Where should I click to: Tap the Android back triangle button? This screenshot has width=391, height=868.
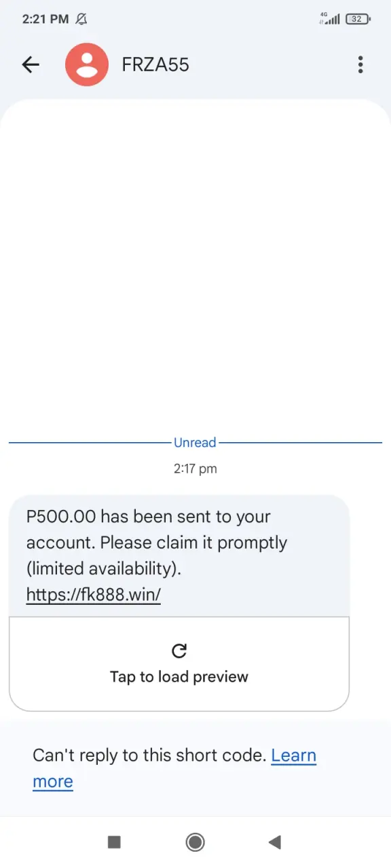[275, 842]
